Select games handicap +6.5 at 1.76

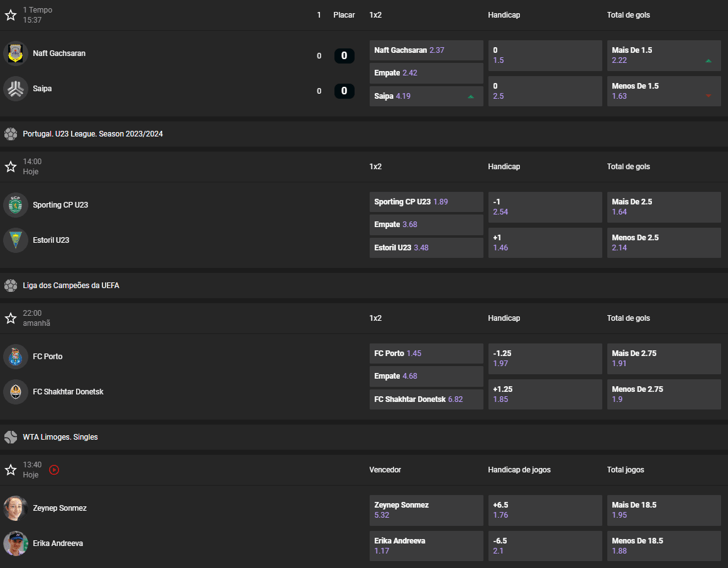click(545, 510)
